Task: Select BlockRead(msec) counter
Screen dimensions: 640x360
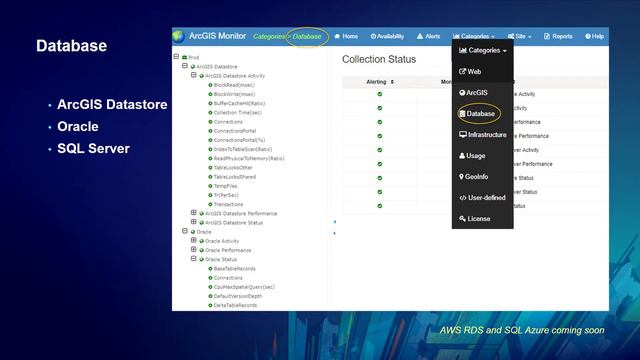Action: tap(234, 85)
